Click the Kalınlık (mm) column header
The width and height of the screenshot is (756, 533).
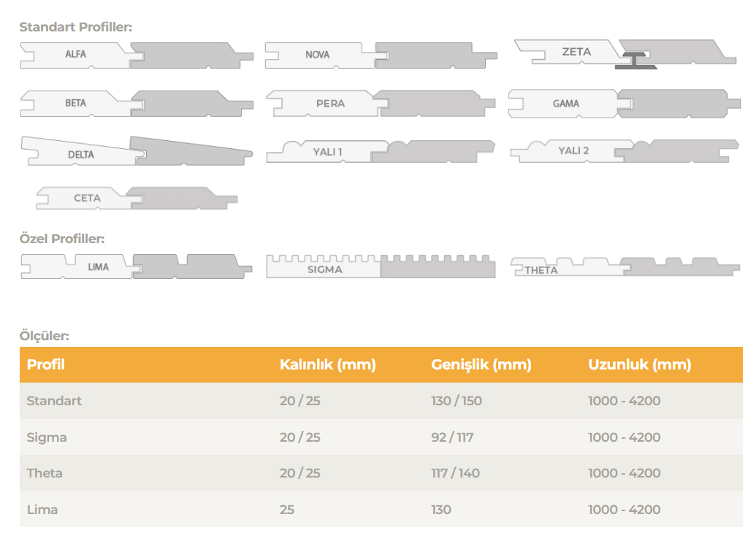click(327, 364)
